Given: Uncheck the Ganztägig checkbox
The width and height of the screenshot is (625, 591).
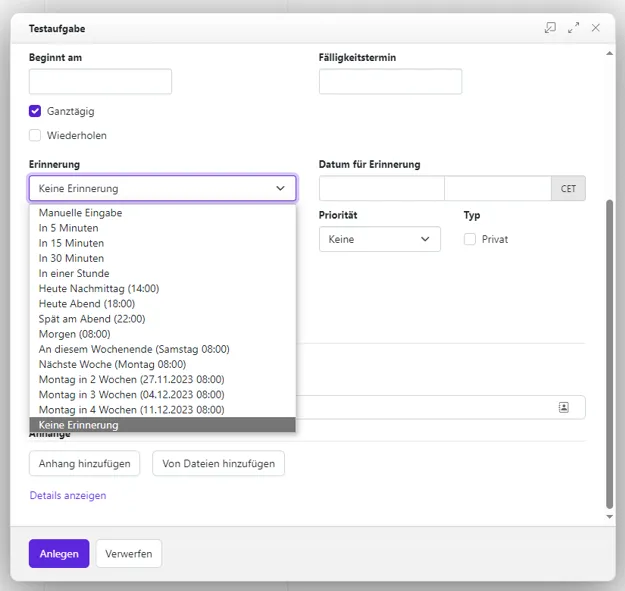Looking at the screenshot, I should pos(36,111).
